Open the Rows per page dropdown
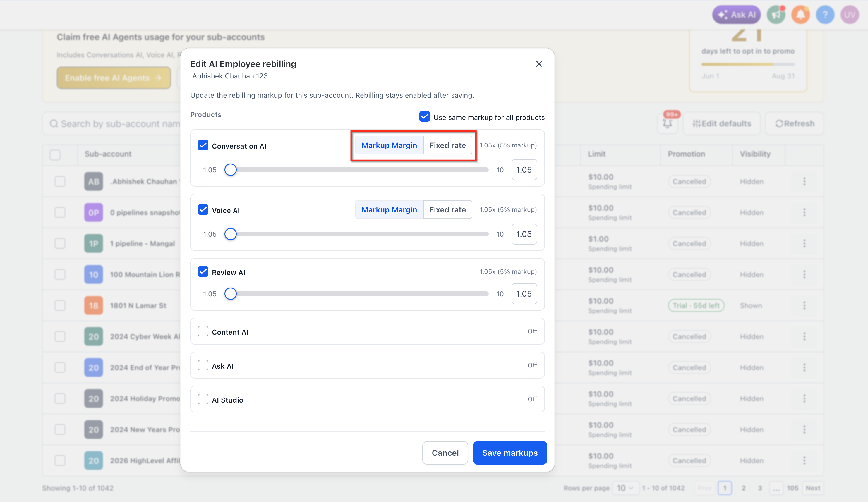Image resolution: width=868 pixels, height=502 pixels. pyautogui.click(x=626, y=488)
